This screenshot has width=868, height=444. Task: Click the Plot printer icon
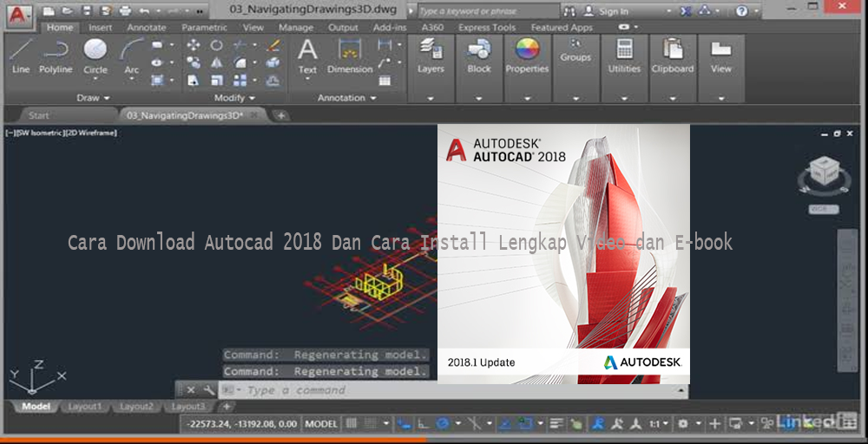point(125,10)
